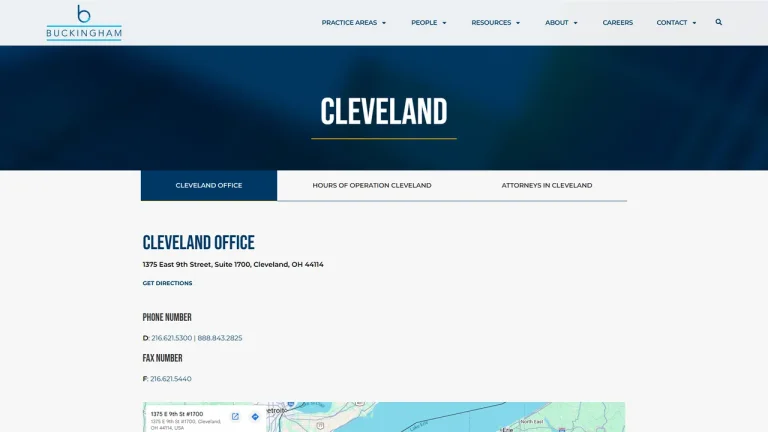
Task: Click the map directions diamond icon
Action: pos(255,417)
